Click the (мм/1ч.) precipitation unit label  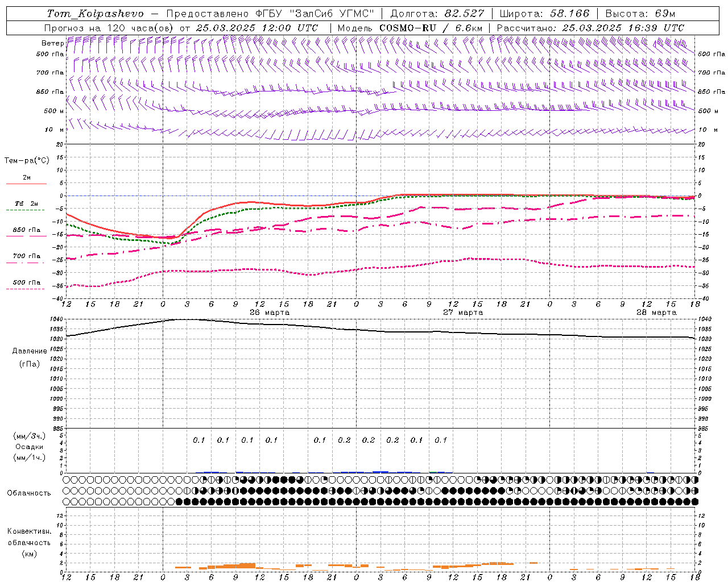tap(30, 458)
